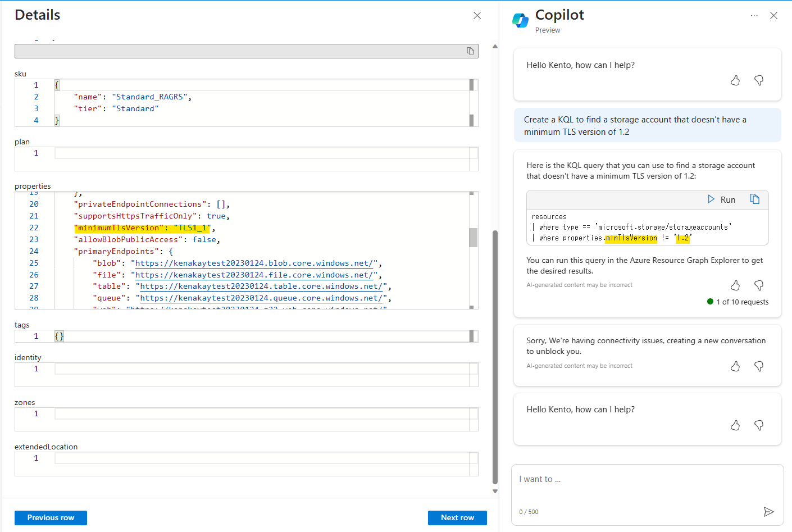Send the Copilot prompt arrow icon
Viewport: 792px width, 532px height.
[x=768, y=511]
